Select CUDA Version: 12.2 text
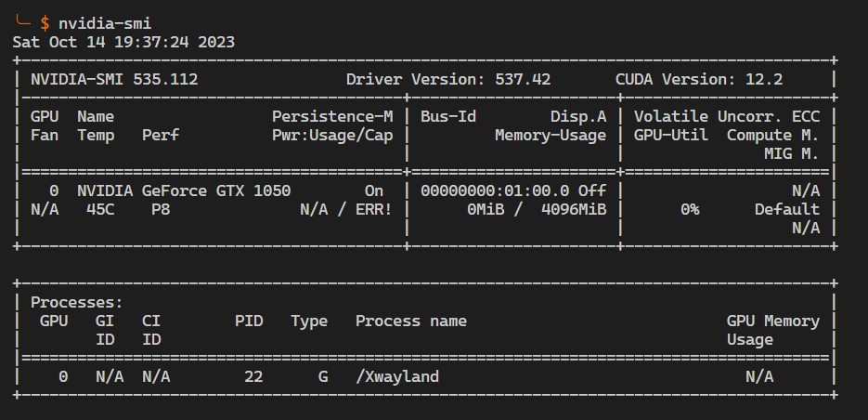The height and width of the screenshot is (420, 868). pos(699,79)
